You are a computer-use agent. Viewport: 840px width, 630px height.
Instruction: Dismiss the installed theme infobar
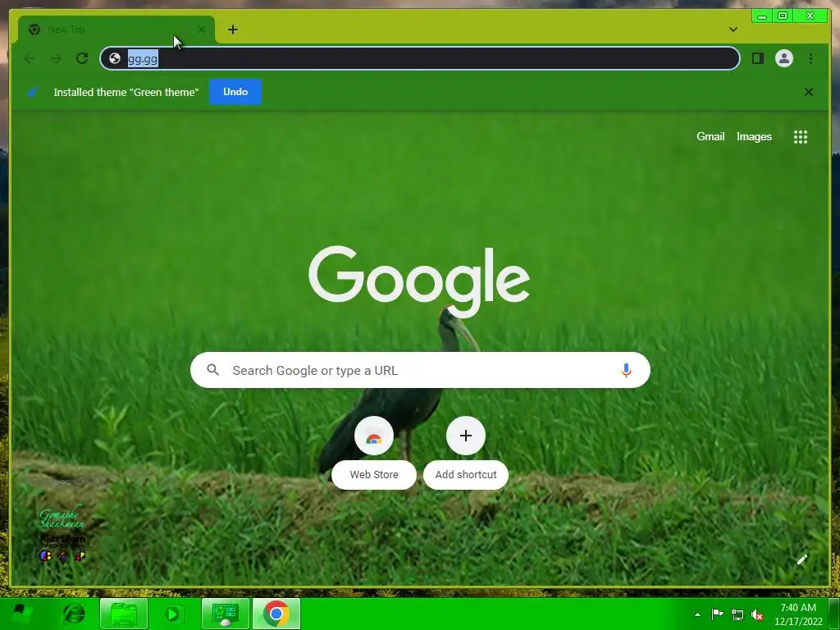pos(808,92)
